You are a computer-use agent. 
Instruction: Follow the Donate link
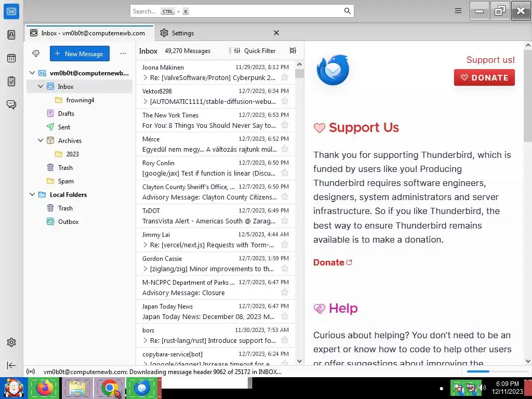pyautogui.click(x=332, y=262)
